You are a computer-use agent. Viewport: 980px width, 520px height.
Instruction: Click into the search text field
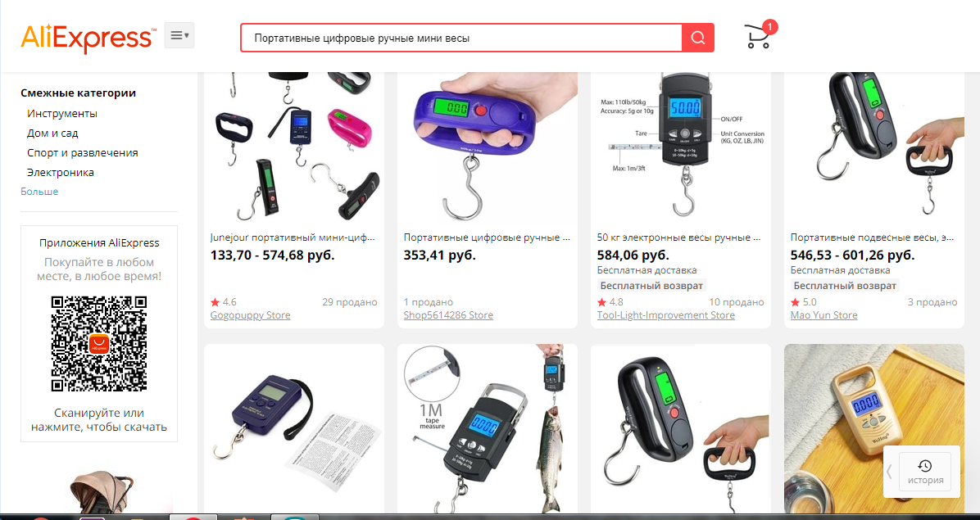click(x=461, y=38)
